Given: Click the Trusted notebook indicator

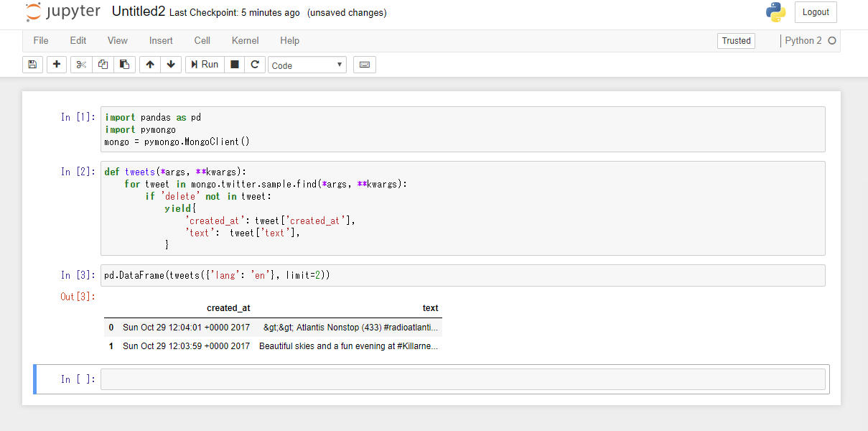Looking at the screenshot, I should 736,41.
